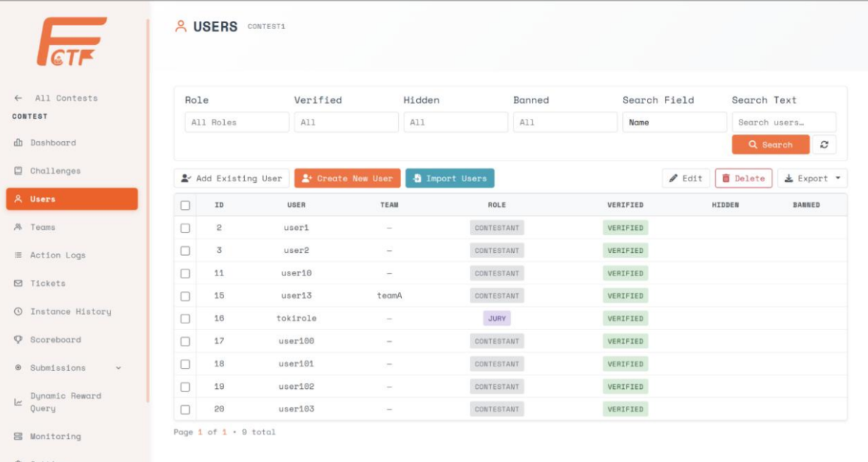Open the Search Field dropdown showing Name
This screenshot has height=462, width=868.
(x=675, y=122)
